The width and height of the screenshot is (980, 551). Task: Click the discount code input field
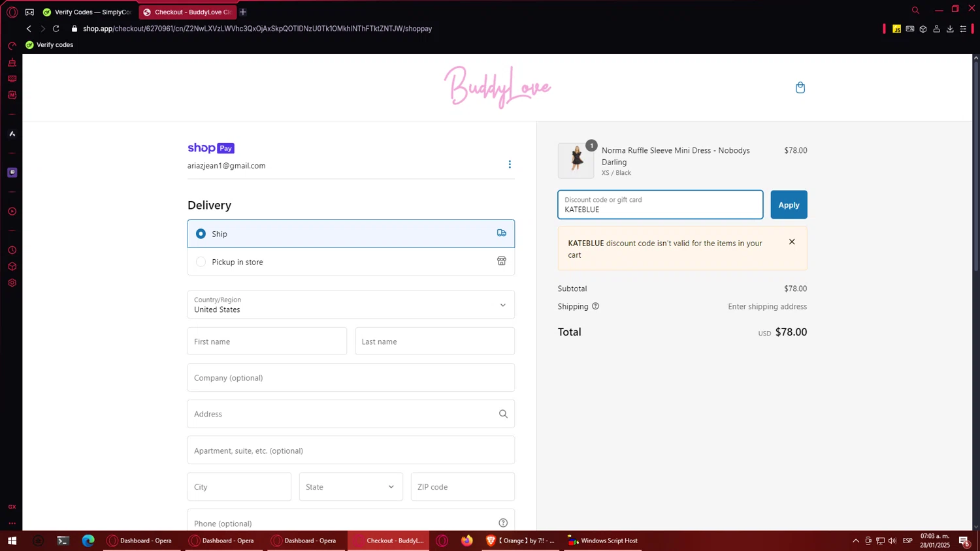coord(660,205)
